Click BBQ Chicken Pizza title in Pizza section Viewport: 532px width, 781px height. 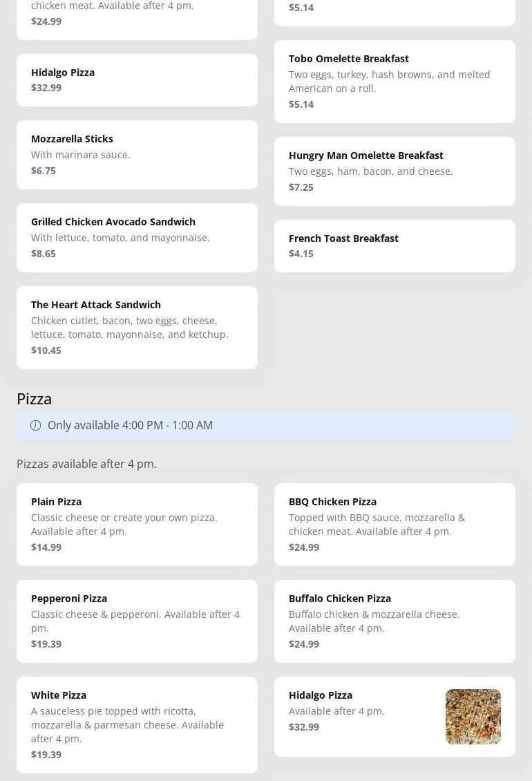pos(332,501)
